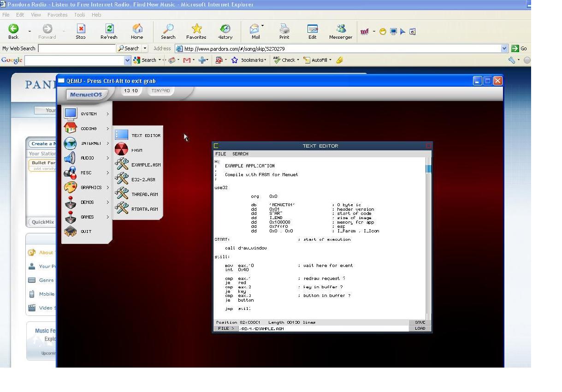Click FILE > button beside file path
Screen dimensions: 562x392
pos(225,329)
